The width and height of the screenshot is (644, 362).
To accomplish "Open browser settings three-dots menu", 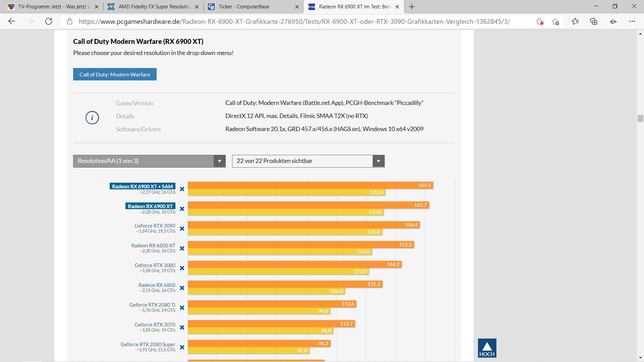I will (x=632, y=21).
